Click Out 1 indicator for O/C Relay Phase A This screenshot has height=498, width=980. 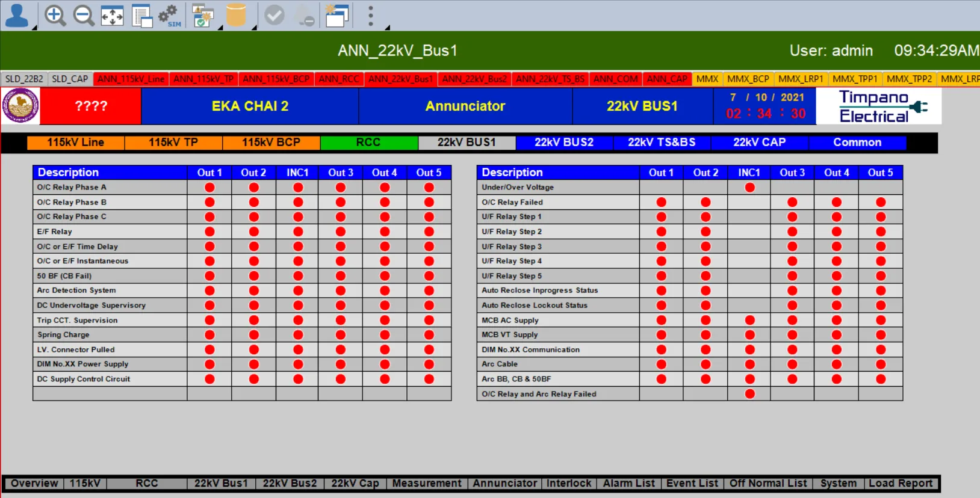[209, 188]
